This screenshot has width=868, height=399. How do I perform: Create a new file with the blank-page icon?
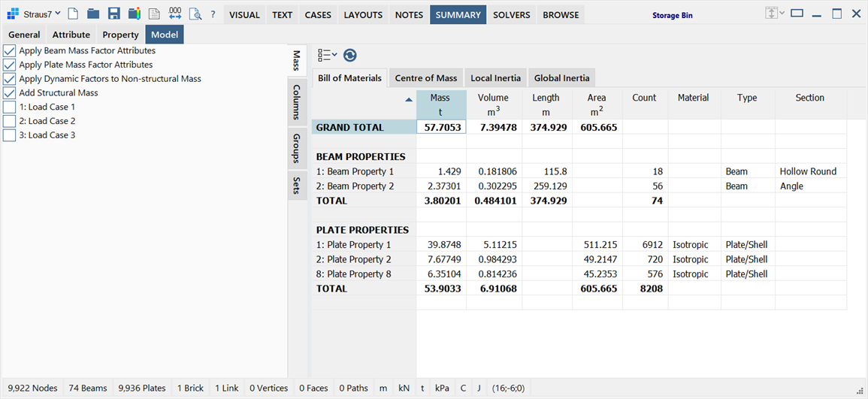click(x=73, y=14)
